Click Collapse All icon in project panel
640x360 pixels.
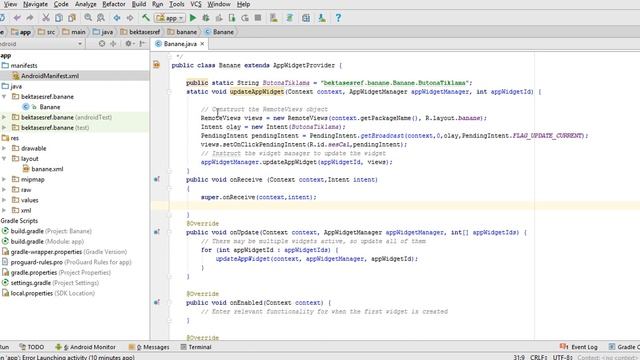click(113, 44)
